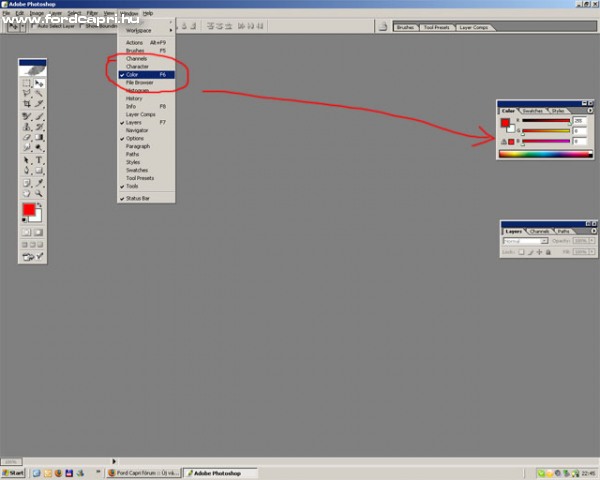Select the Eyedropper tool
The height and width of the screenshot is (480, 600).
39,183
